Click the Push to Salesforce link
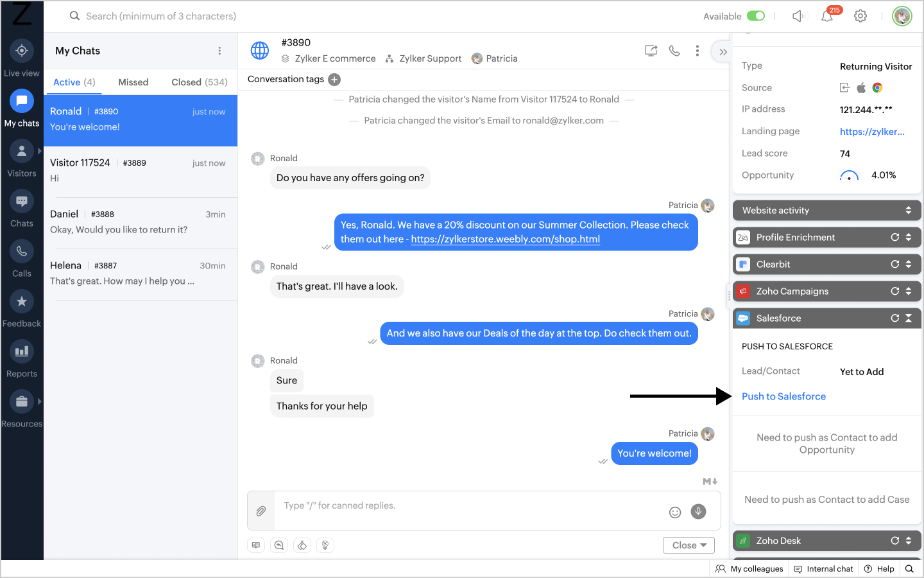The height and width of the screenshot is (578, 924). (x=784, y=396)
